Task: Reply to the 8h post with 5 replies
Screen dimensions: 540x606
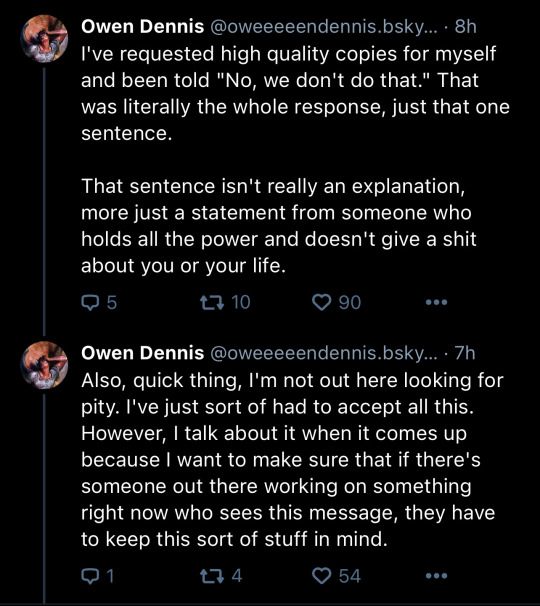Action: [x=99, y=302]
